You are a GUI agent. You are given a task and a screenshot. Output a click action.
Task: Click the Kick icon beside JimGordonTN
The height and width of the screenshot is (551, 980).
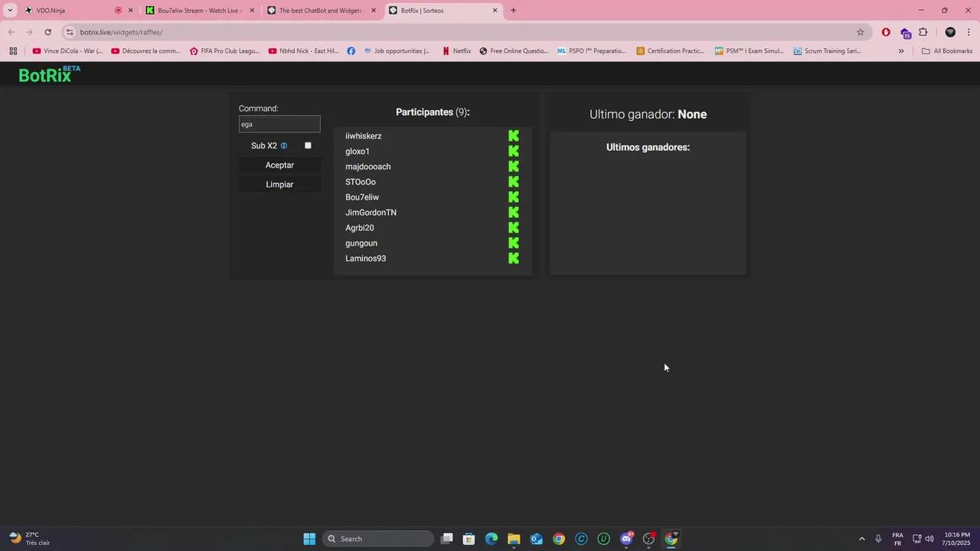pyautogui.click(x=514, y=212)
